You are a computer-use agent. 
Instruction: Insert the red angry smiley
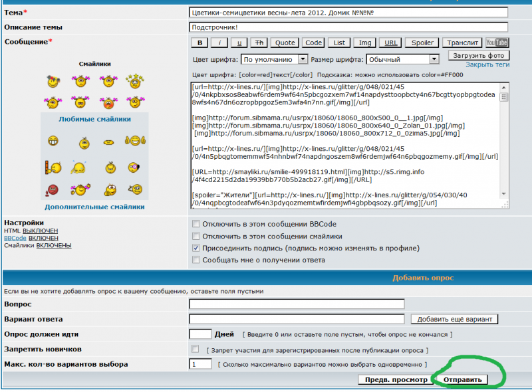tap(52, 190)
